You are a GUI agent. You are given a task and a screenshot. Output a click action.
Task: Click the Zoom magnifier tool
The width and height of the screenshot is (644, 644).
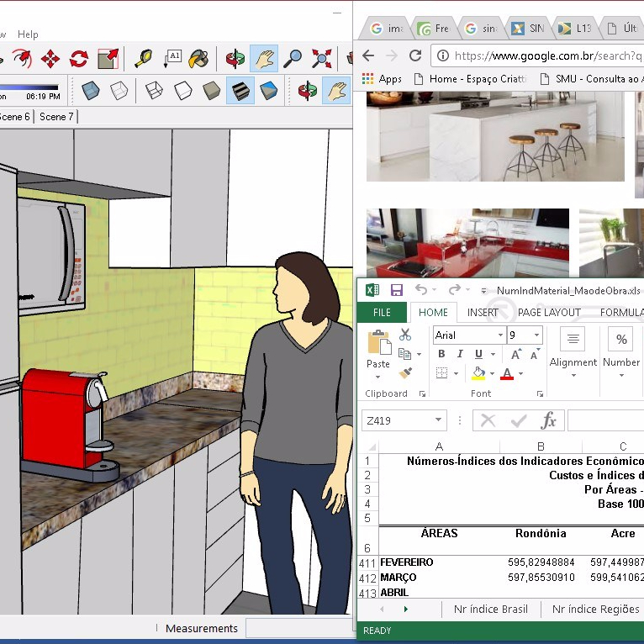[293, 58]
